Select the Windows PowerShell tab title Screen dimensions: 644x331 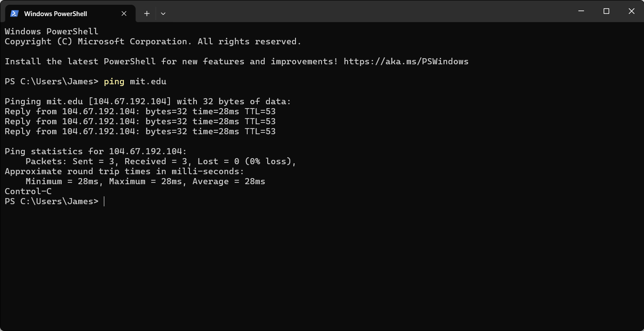[x=56, y=14]
